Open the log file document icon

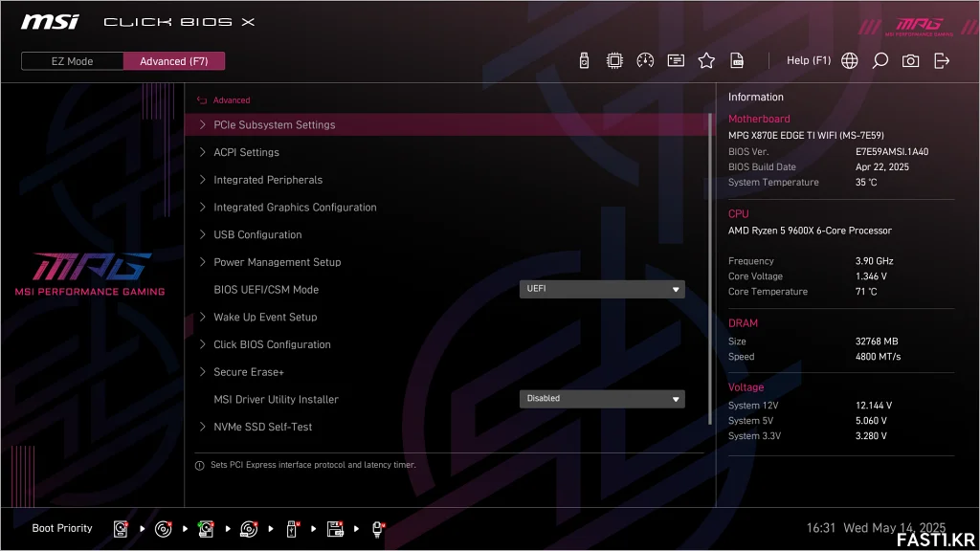[x=737, y=60]
